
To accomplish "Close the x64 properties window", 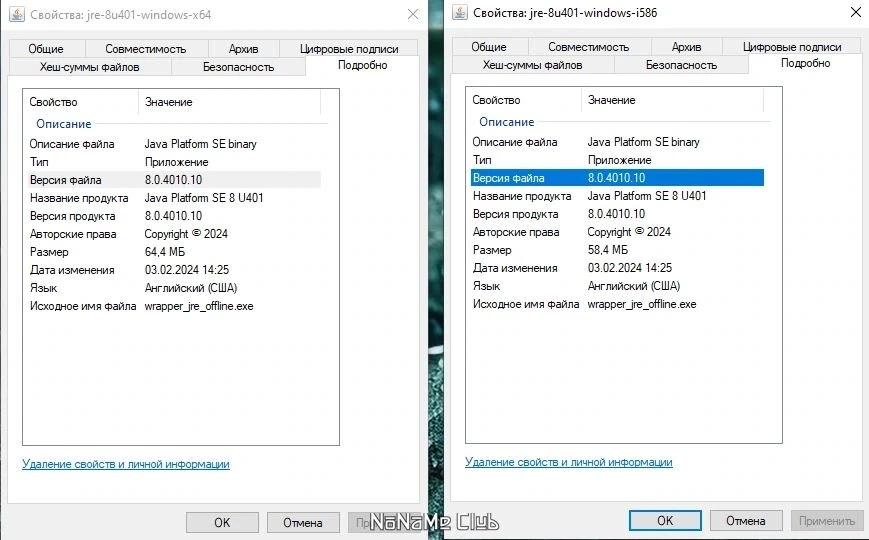I will 413,14.
